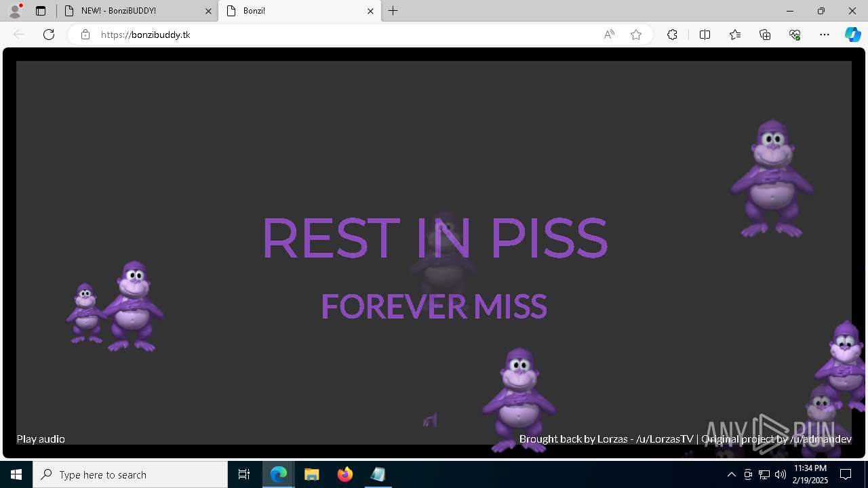This screenshot has width=868, height=488.
Task: Open the Favorites list
Action: 735,35
